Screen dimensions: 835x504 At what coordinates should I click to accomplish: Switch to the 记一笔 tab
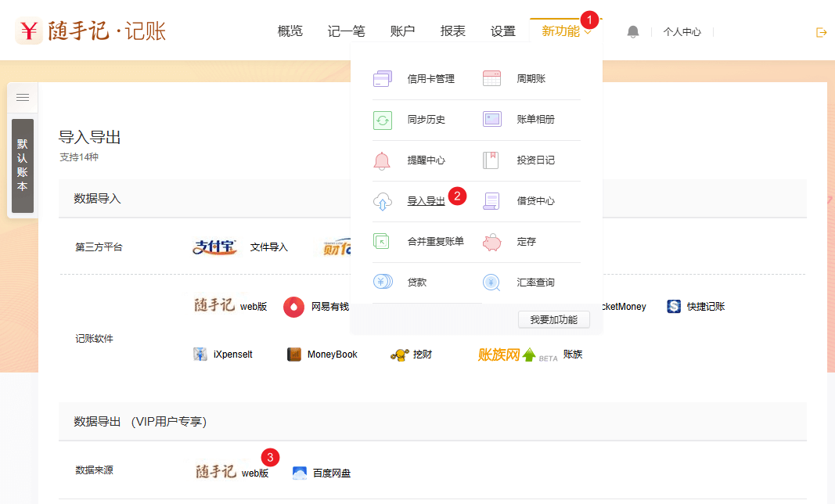[x=347, y=31]
